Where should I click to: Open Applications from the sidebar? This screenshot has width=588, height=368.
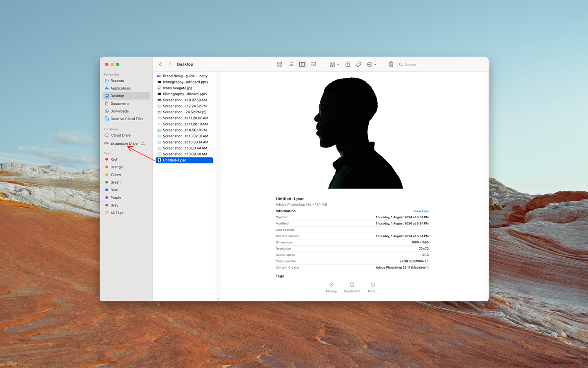tap(120, 88)
